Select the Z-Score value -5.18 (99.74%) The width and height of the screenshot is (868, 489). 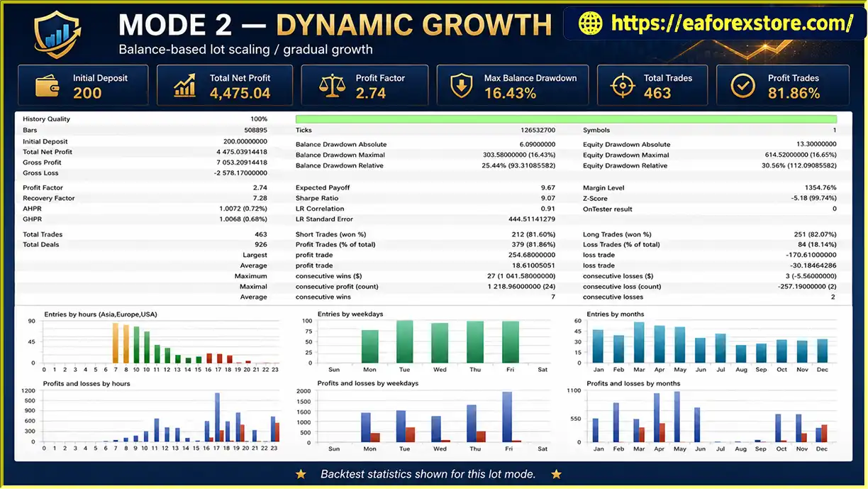tap(813, 199)
